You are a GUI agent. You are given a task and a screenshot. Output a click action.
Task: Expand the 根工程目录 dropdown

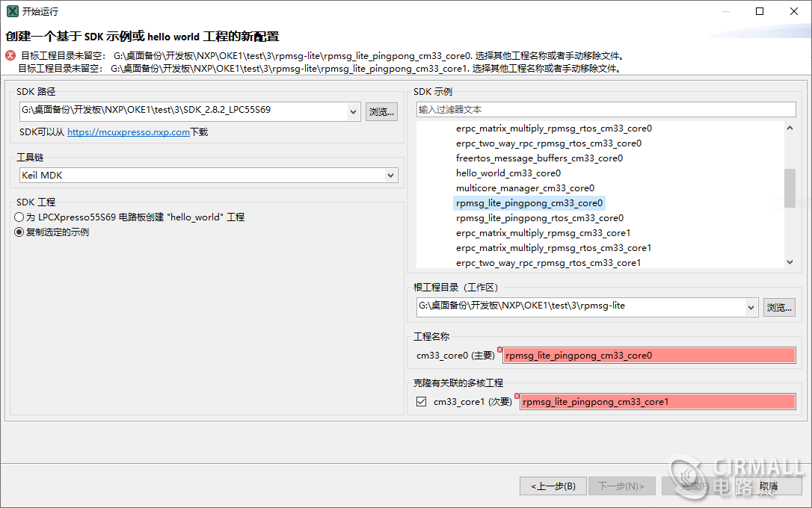click(753, 306)
